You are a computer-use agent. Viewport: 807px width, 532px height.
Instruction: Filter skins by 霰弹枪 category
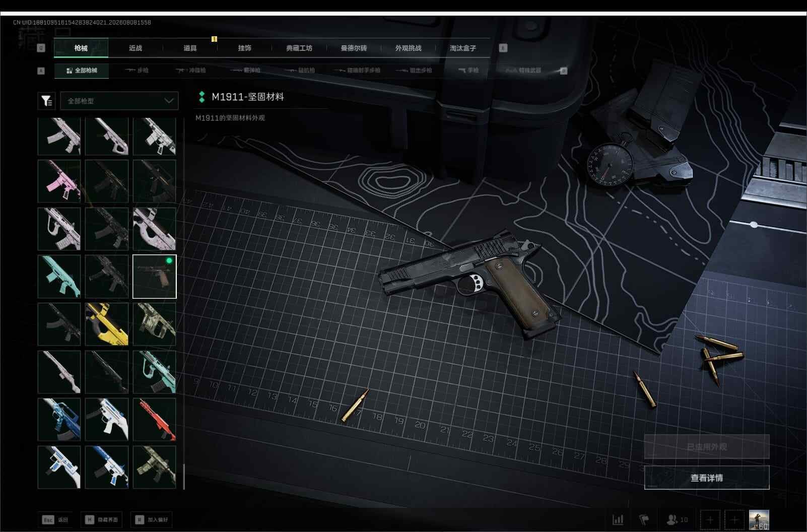click(x=245, y=71)
